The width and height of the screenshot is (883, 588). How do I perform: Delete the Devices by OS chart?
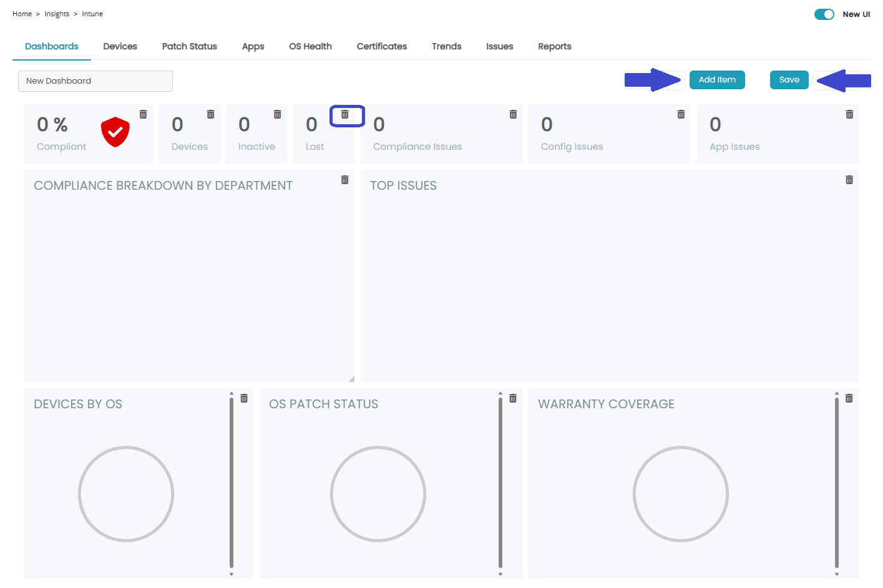[x=244, y=398]
